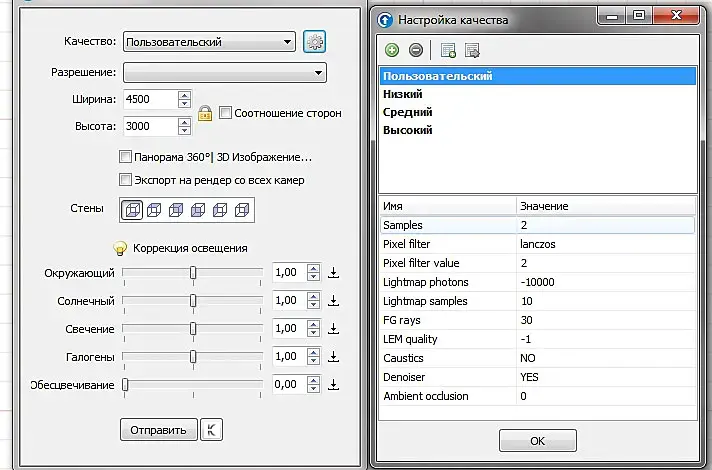Select third wall display mode cube
This screenshot has height=470, width=712.
[176, 210]
